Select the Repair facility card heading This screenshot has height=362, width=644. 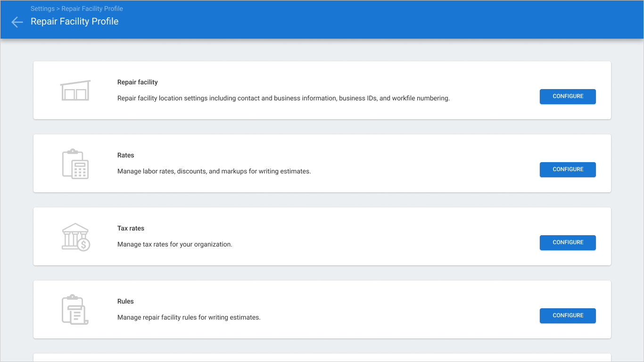pyautogui.click(x=138, y=82)
